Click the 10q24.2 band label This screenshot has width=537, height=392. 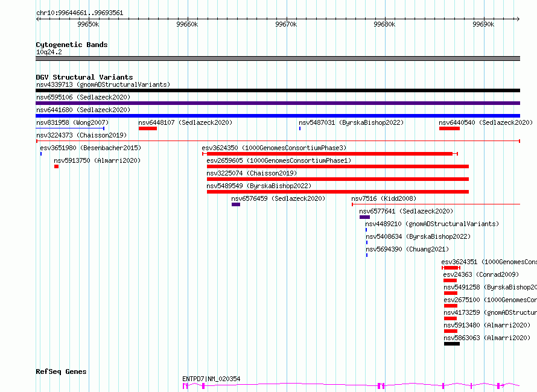click(49, 52)
